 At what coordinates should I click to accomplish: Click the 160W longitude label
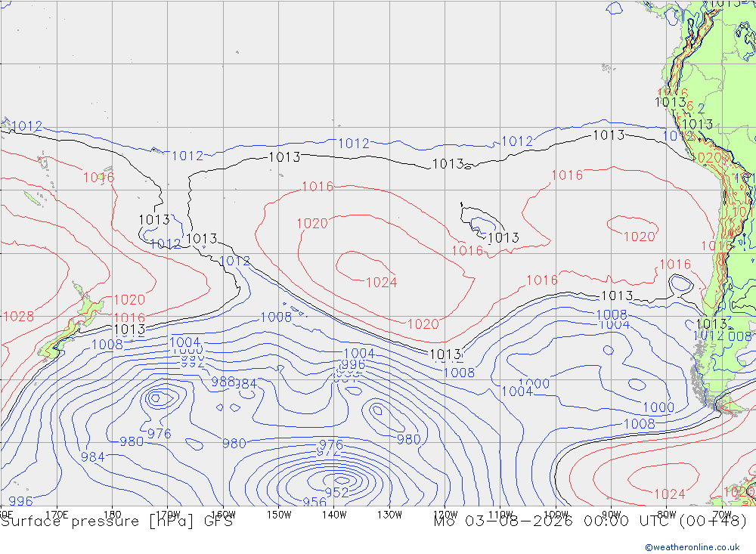click(224, 515)
